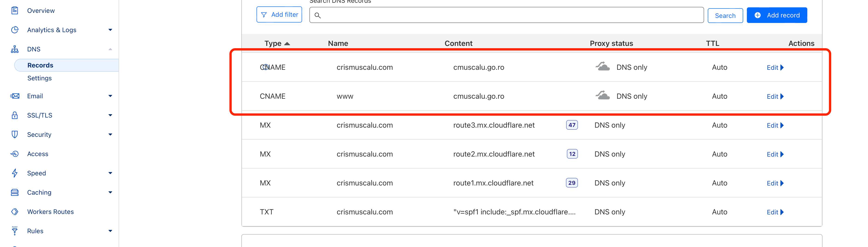Image resolution: width=868 pixels, height=247 pixels.
Task: Click the Security shield icon
Action: (14, 135)
